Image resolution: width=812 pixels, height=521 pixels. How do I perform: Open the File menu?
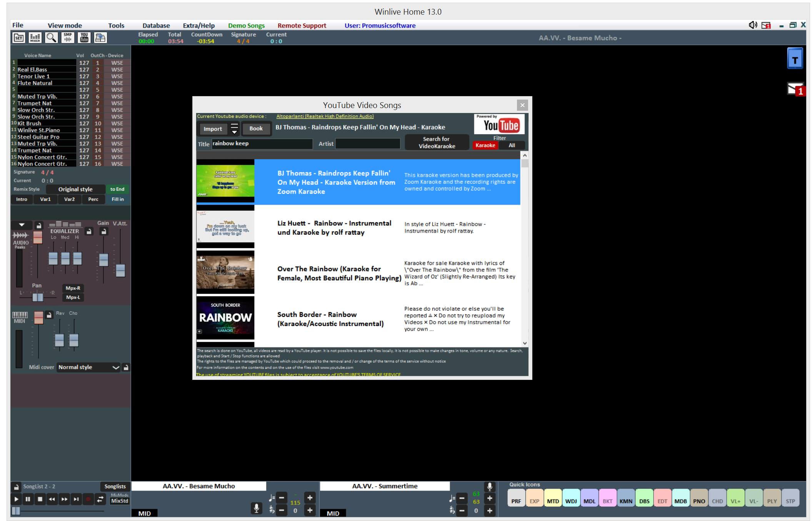[18, 25]
